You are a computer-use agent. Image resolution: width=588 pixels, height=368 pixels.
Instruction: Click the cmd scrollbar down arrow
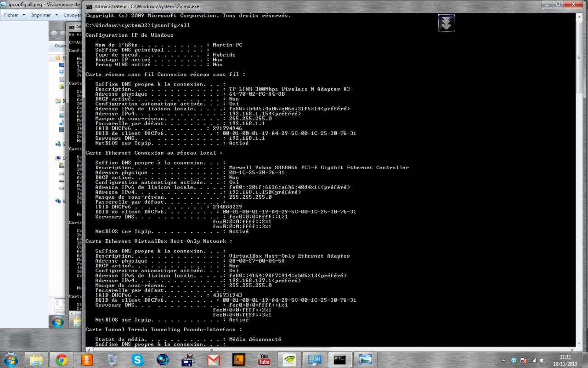(x=579, y=343)
